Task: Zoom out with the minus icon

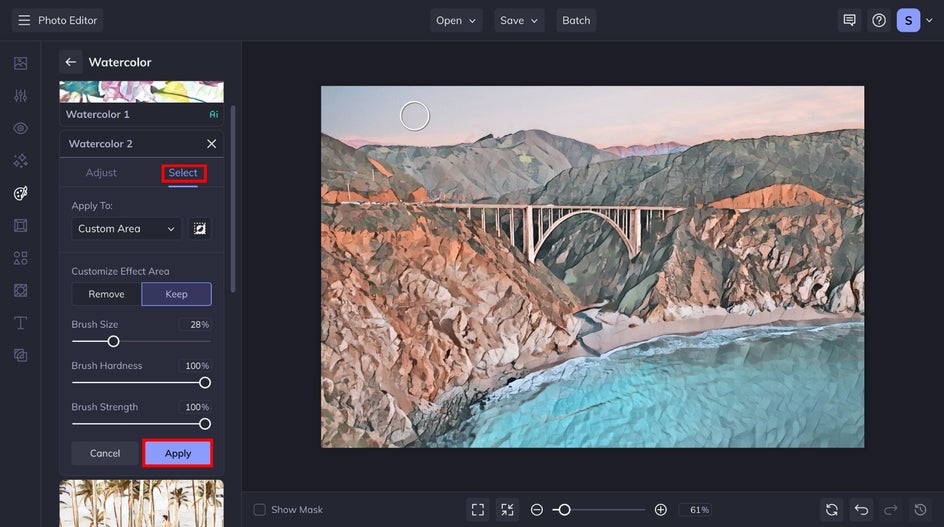Action: coord(536,510)
